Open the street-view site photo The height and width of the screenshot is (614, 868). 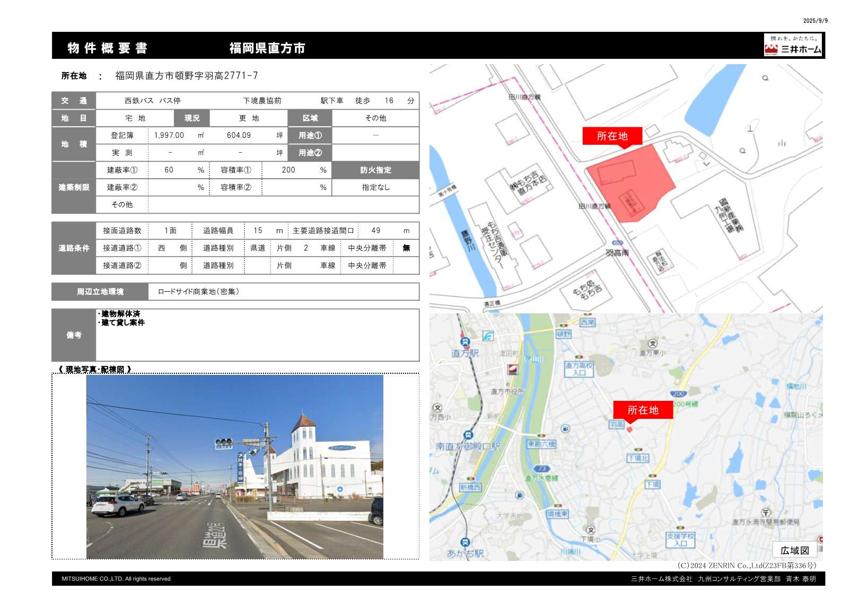point(234,467)
